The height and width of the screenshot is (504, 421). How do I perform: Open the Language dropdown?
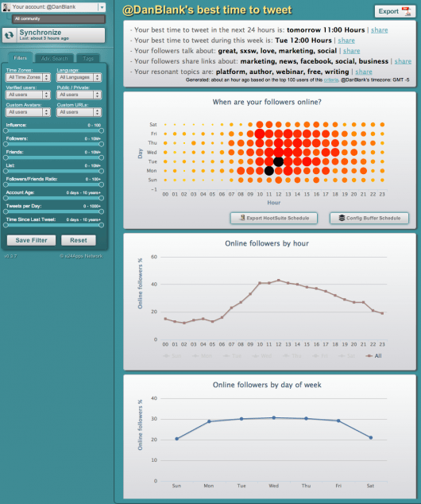(79, 77)
